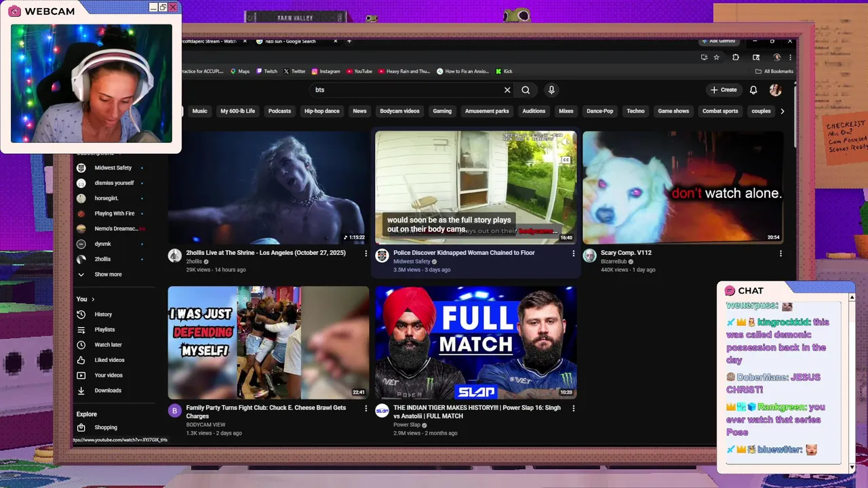The image size is (868, 488).
Task: Select the Podcasts chip
Action: (279, 111)
